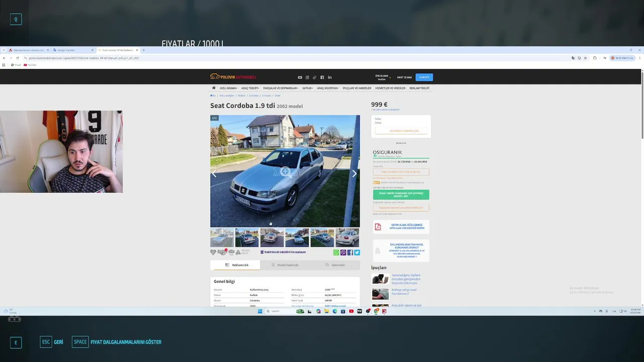
Task: Click the Q key overlay button
Action: click(16, 20)
